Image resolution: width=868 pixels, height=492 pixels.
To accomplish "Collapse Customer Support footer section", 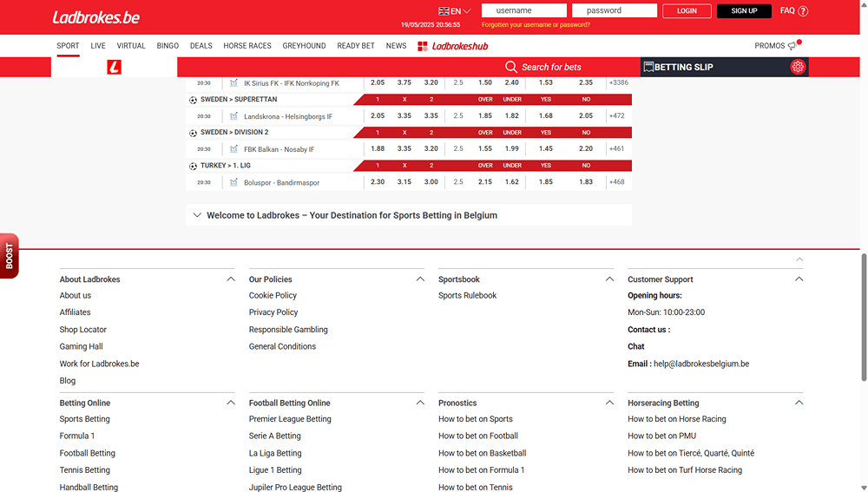I will 799,279.
